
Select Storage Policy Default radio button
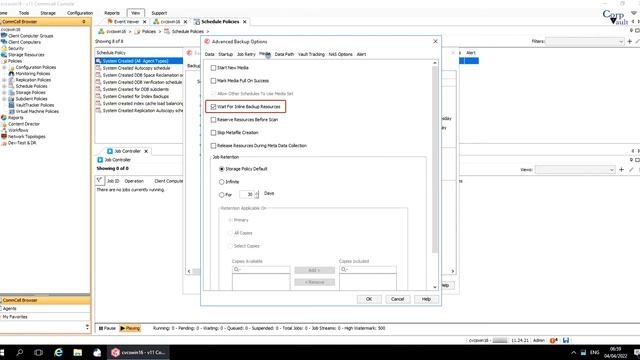point(222,169)
